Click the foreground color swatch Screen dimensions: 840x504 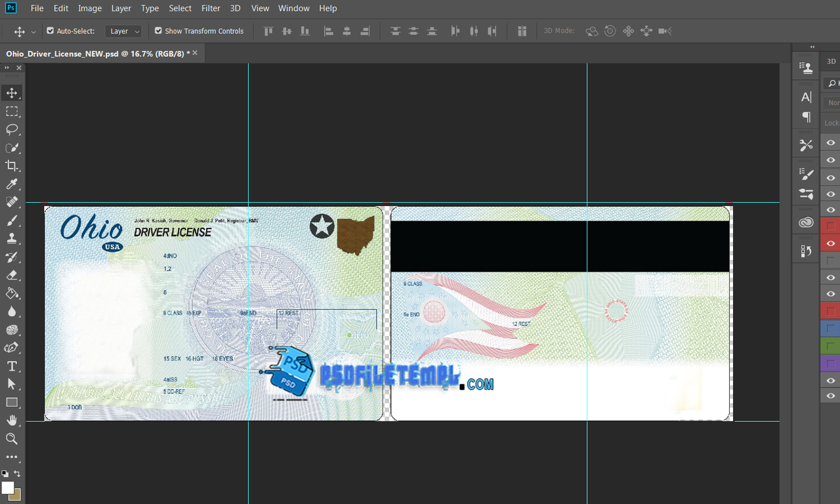pos(7,488)
